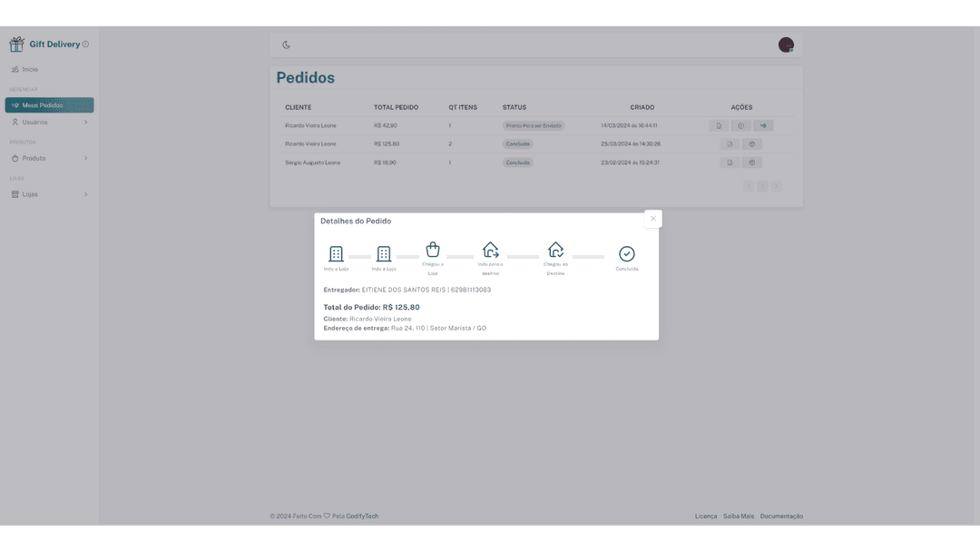This screenshot has height=552, width=980.
Task: Toggle dark mode with the moon icon
Action: [x=286, y=44]
